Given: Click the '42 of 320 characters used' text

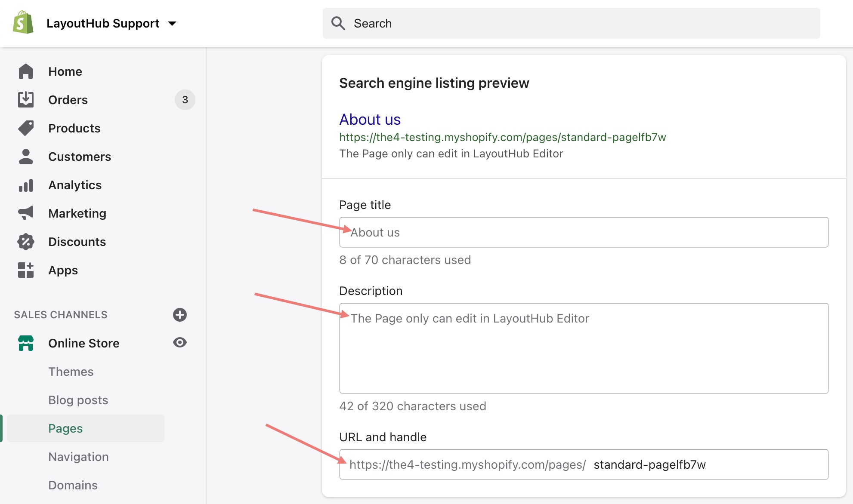Looking at the screenshot, I should click(413, 406).
